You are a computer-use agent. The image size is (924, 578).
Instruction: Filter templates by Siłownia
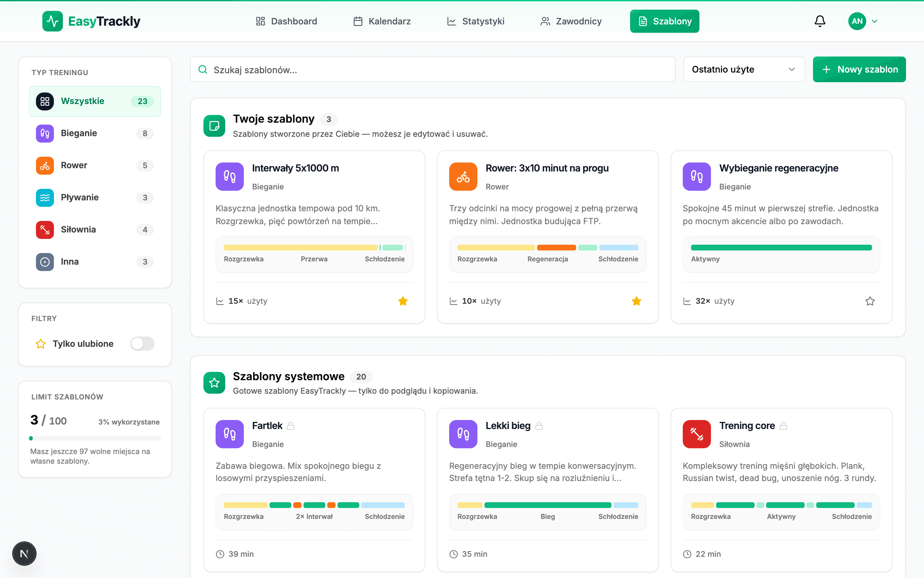click(95, 230)
